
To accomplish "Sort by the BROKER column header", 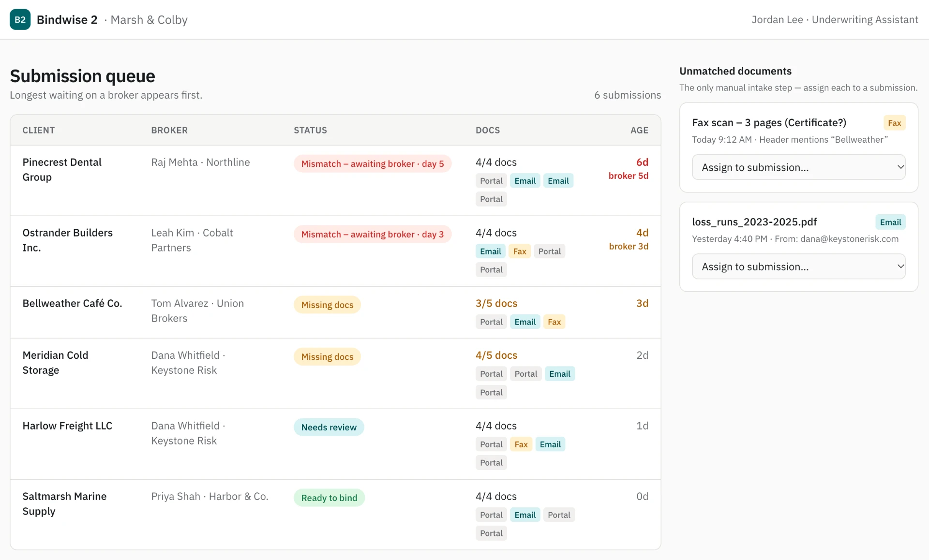I will click(x=169, y=131).
